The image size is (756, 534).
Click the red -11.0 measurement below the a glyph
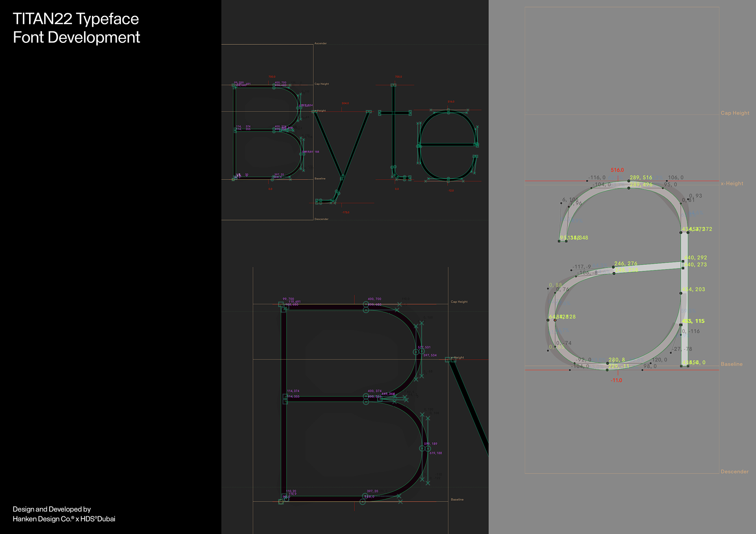[x=616, y=381]
